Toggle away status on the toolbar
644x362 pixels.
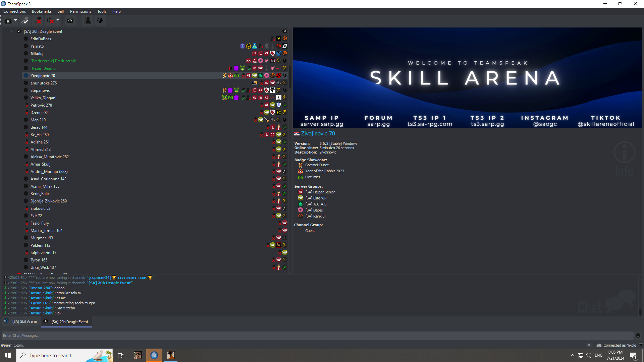tap(25, 20)
